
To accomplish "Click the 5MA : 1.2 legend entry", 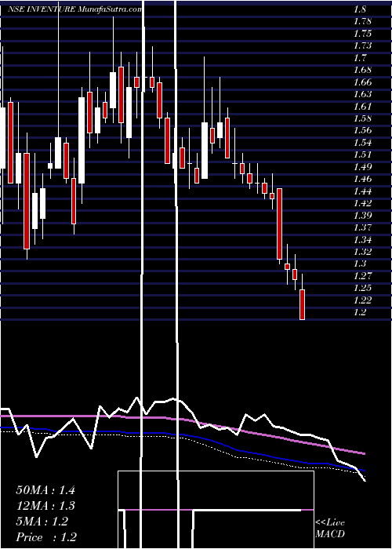I will (42, 522).
